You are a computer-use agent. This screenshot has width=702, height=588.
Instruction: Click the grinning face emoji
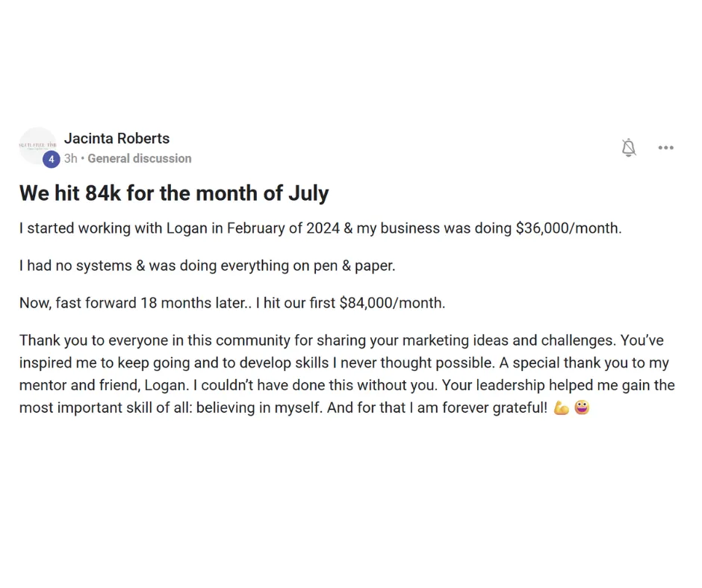(x=582, y=407)
